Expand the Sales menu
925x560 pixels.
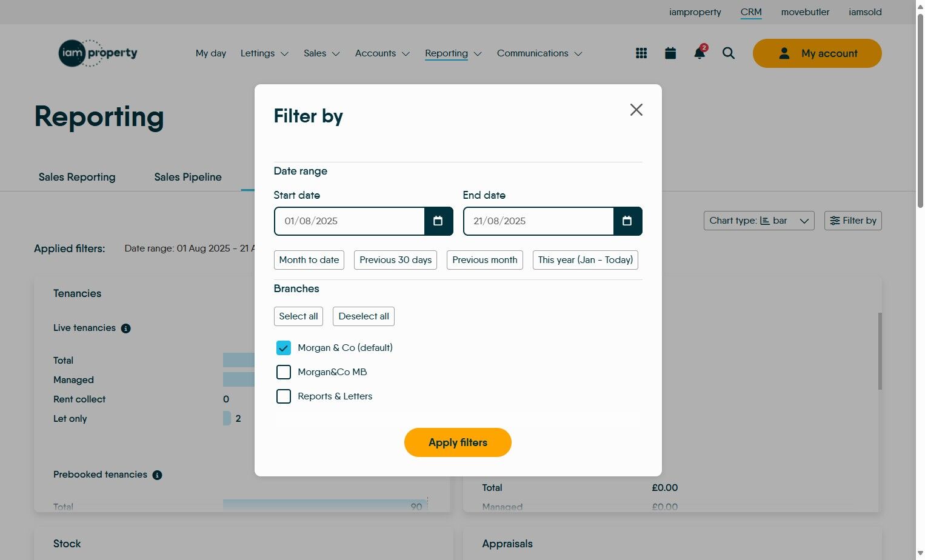pyautogui.click(x=322, y=53)
